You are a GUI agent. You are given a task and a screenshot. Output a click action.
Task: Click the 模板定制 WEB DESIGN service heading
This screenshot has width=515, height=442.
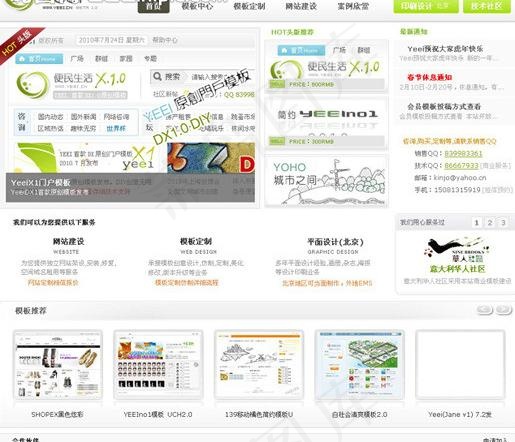pos(196,242)
